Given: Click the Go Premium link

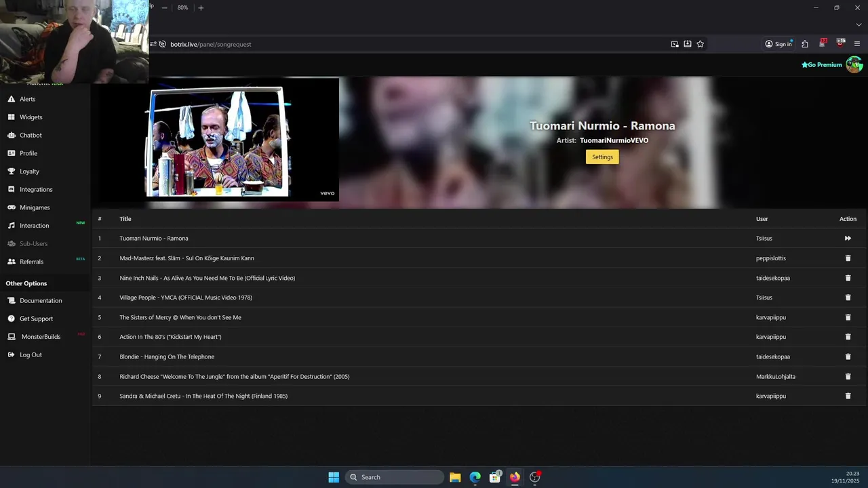Looking at the screenshot, I should [x=821, y=65].
